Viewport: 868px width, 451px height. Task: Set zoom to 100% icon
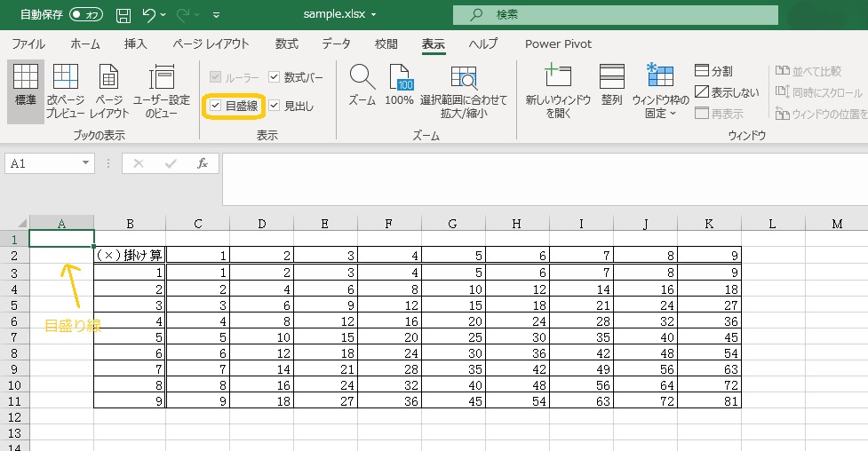(400, 77)
